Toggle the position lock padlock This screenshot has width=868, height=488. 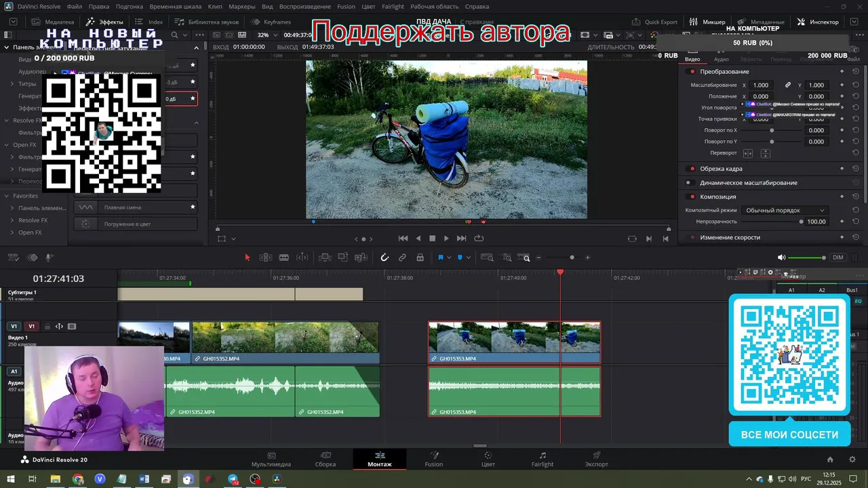(420, 258)
